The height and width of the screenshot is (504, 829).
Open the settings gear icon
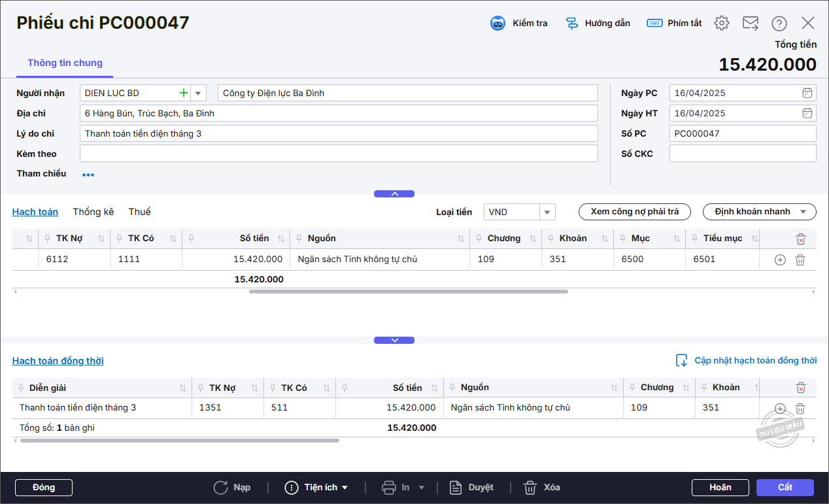point(721,24)
